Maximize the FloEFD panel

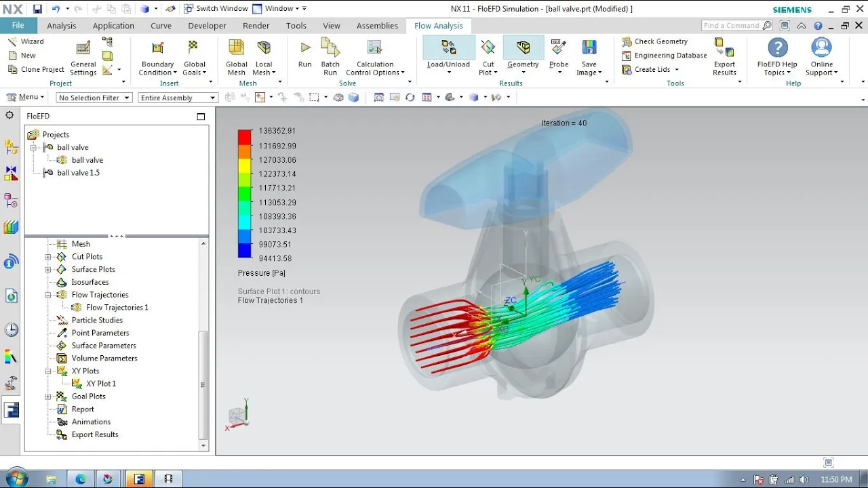[201, 117]
